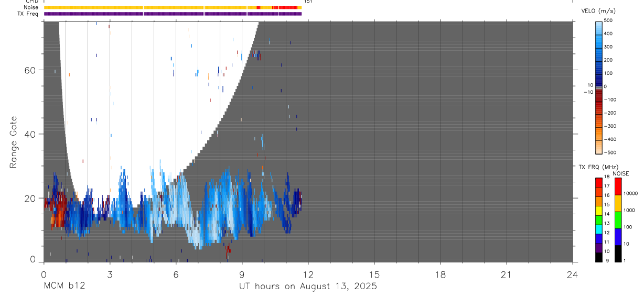This screenshot has width=644, height=297.
Task: Click the x-axis hour label 21
Action: [507, 274]
